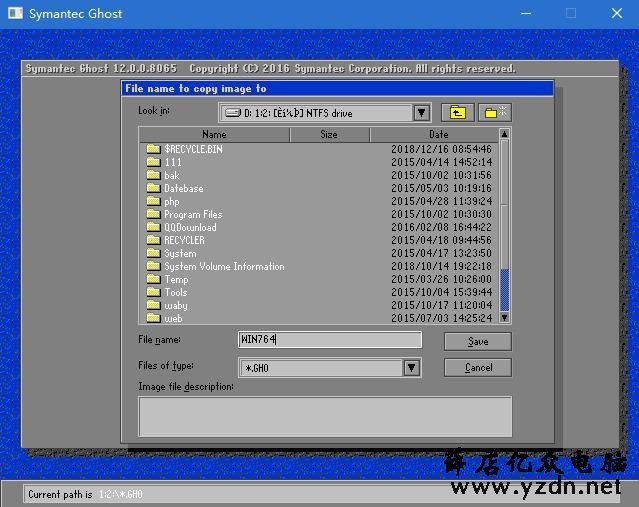This screenshot has height=507, width=639.
Task: Minimize the Symantec Ghost window
Action: 526,13
